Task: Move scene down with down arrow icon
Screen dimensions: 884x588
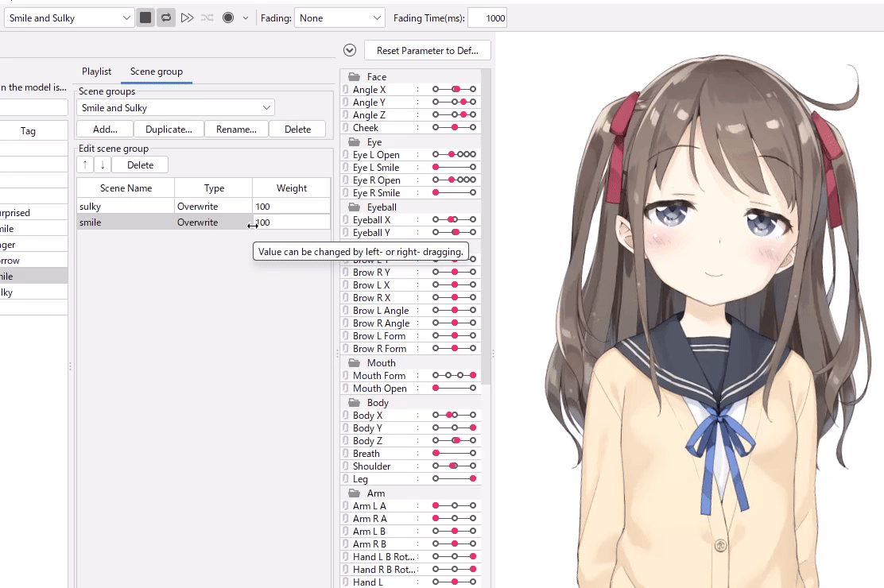Action: coord(102,164)
